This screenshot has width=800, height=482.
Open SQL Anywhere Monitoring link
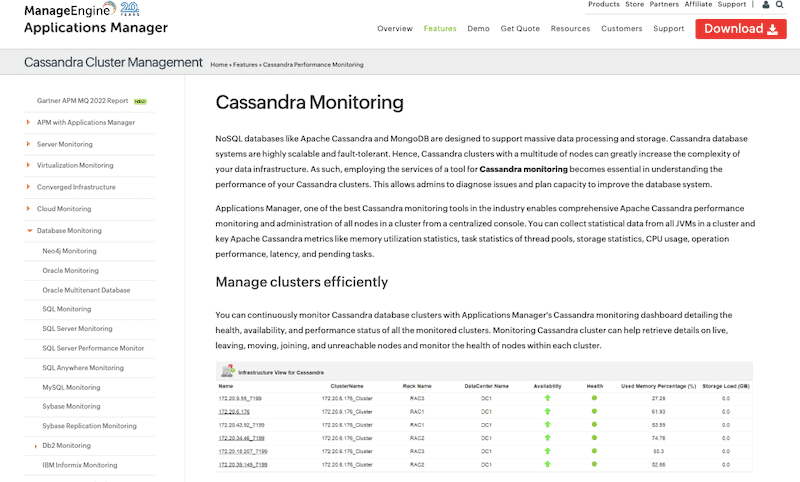(83, 368)
